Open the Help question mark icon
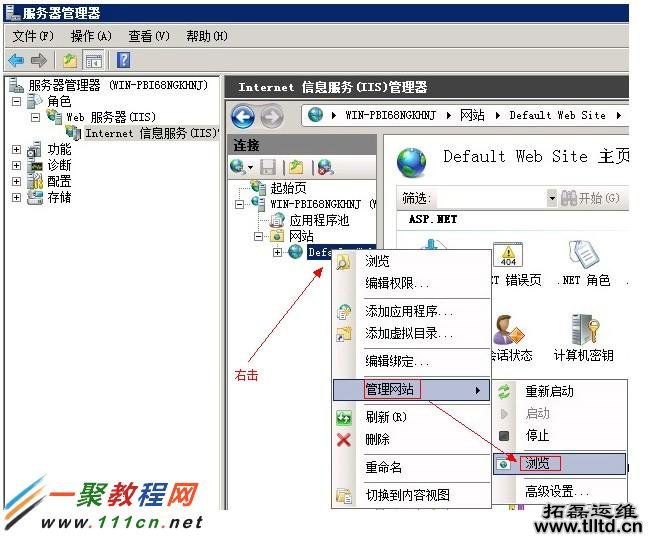Image resolution: width=648 pixels, height=540 pixels. (x=124, y=60)
